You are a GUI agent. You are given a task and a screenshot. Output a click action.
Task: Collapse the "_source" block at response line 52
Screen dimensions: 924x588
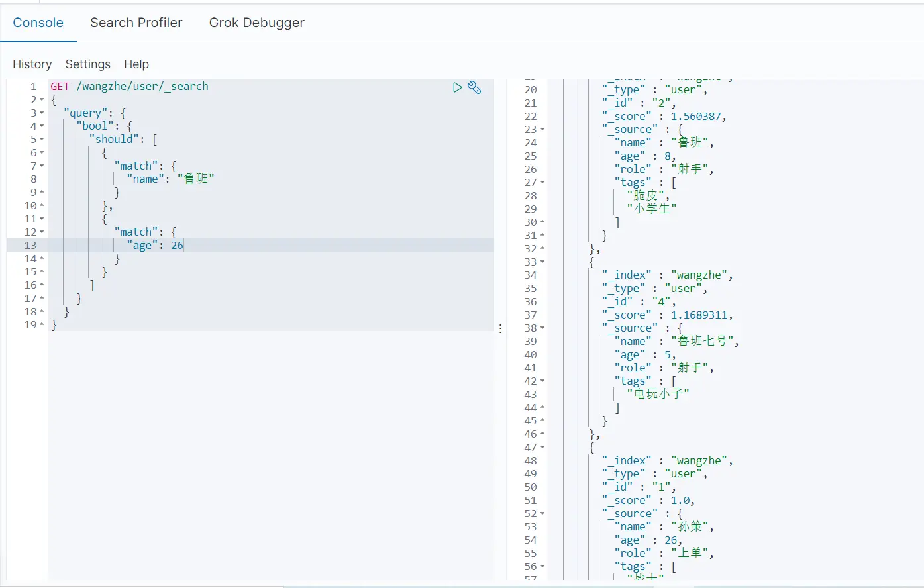(x=542, y=514)
